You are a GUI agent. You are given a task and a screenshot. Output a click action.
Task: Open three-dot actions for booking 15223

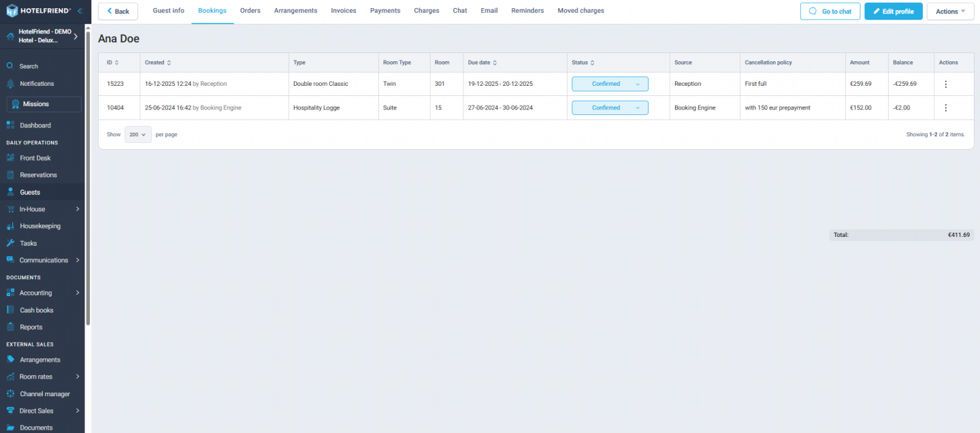945,84
